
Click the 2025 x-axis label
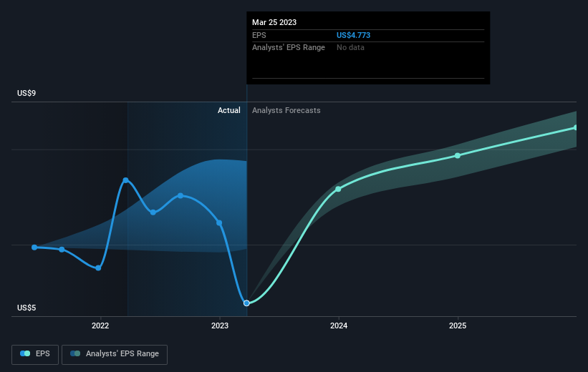[x=458, y=326]
